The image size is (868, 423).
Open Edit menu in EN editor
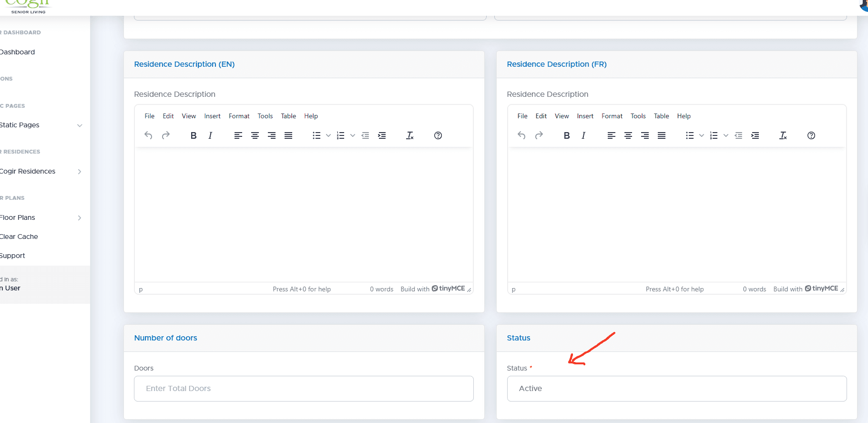point(168,116)
